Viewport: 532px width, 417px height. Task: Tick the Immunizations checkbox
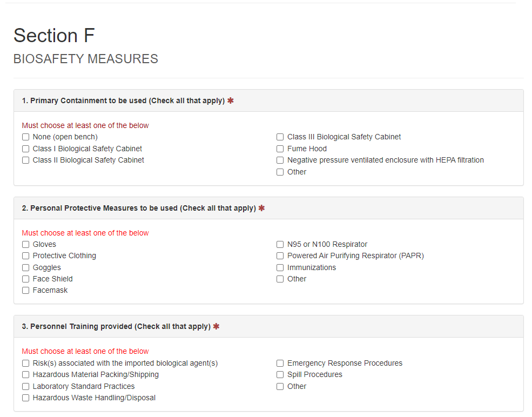(280, 268)
